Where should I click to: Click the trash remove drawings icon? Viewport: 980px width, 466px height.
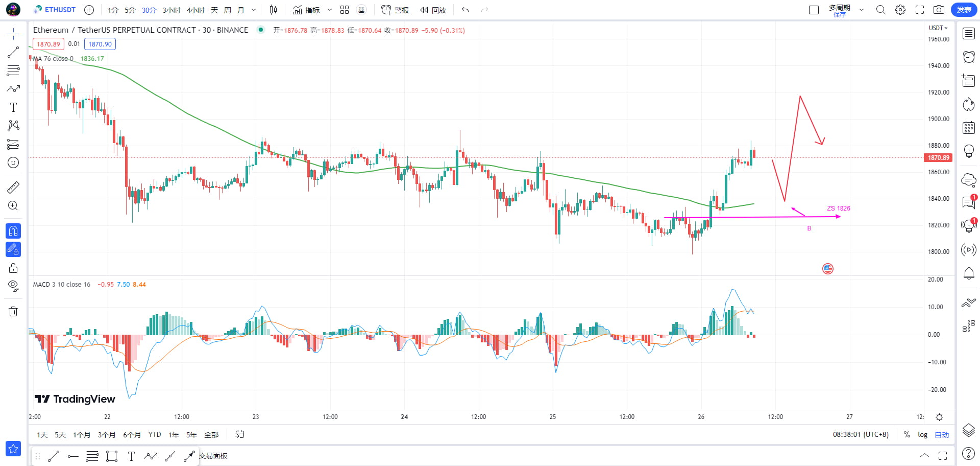click(x=13, y=311)
